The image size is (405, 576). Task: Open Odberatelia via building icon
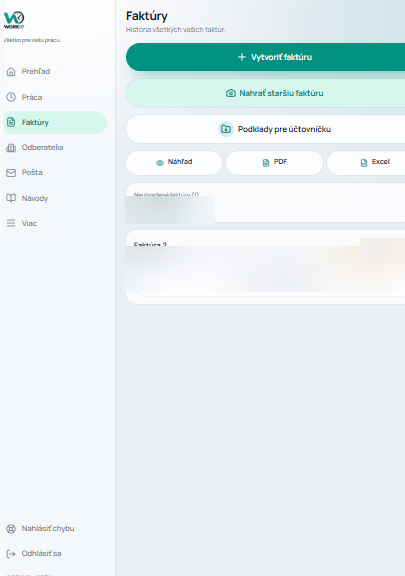click(x=11, y=148)
